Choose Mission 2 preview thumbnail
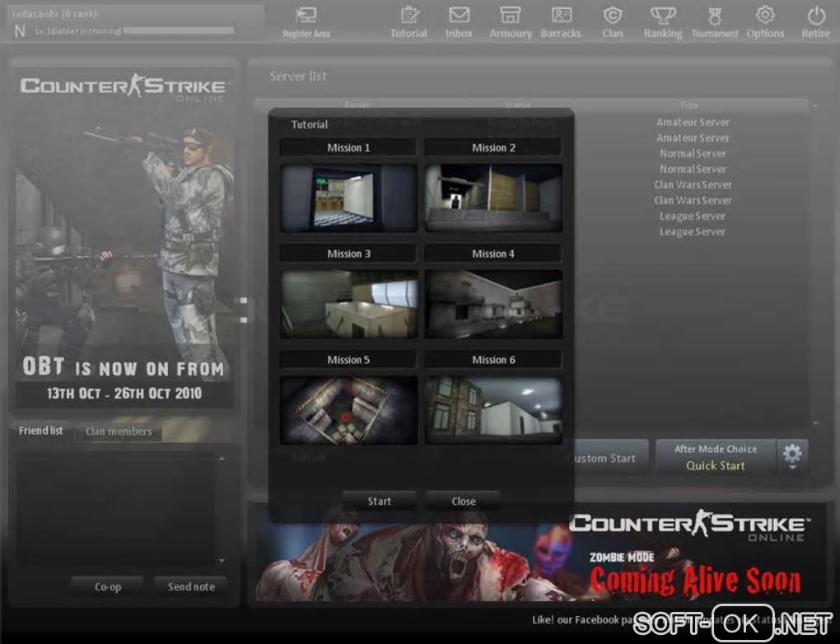Image resolution: width=840 pixels, height=644 pixels. (x=493, y=198)
